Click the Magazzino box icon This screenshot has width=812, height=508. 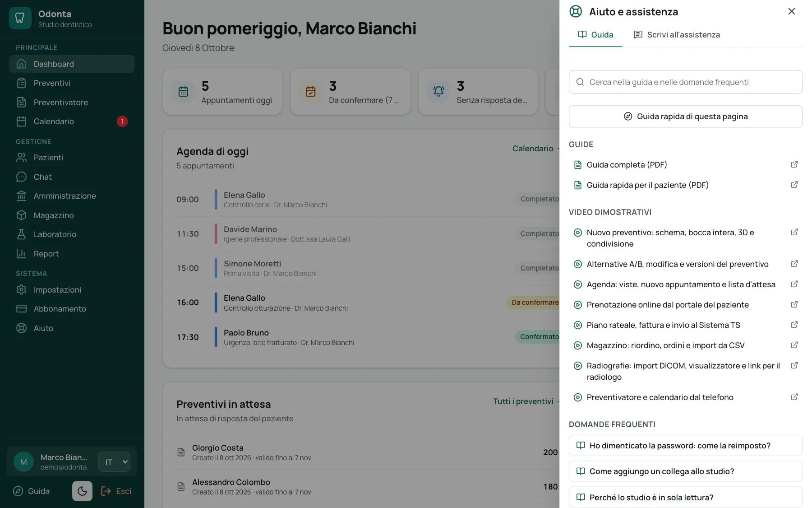tap(21, 215)
